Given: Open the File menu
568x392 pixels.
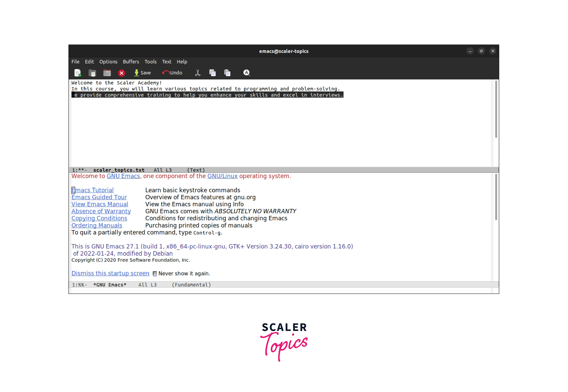Looking at the screenshot, I should (75, 62).
